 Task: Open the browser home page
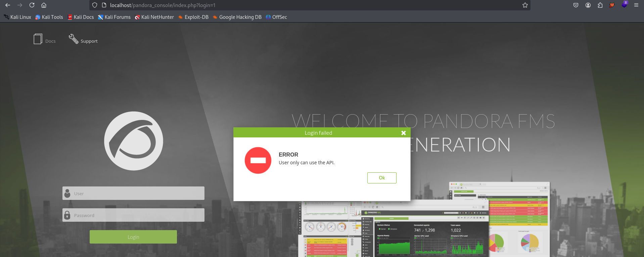click(x=44, y=5)
